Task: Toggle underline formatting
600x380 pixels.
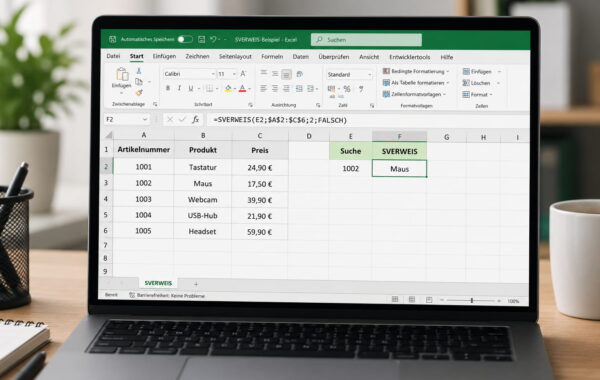Action: click(x=191, y=88)
